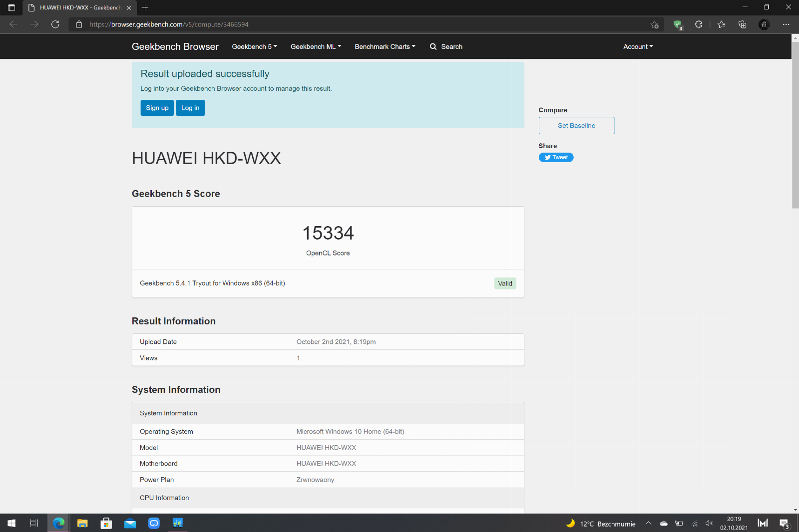Click the address bar URL
The image size is (799, 532).
(x=169, y=24)
